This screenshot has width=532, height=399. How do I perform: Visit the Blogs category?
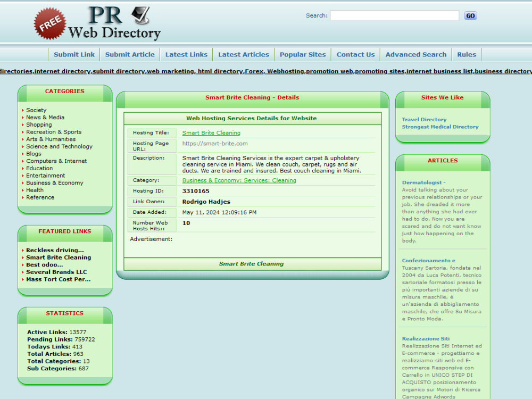34,154
